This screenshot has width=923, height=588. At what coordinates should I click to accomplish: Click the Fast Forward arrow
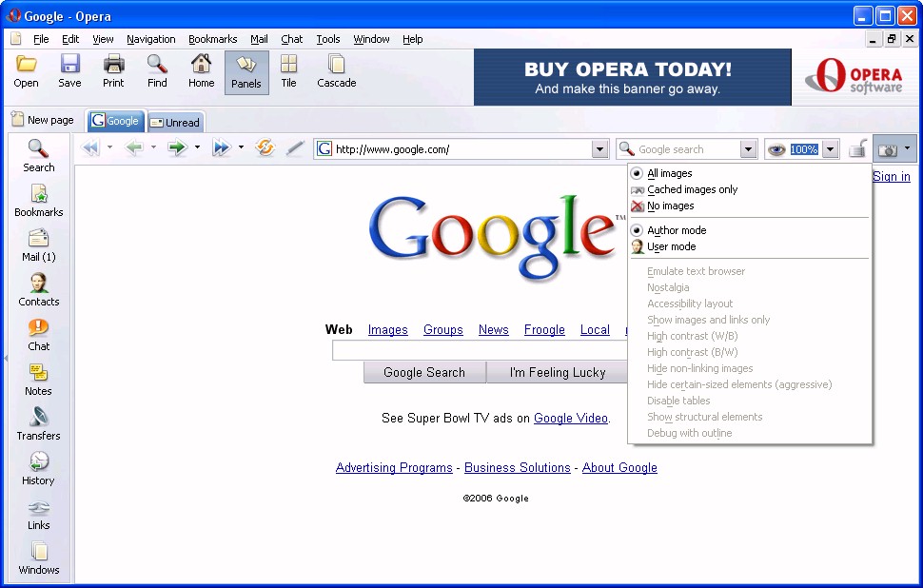(222, 147)
